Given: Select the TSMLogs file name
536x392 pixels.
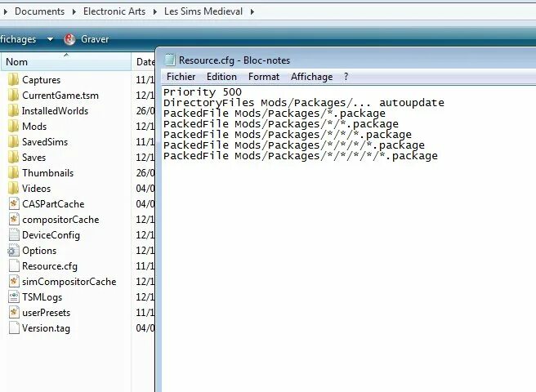Looking at the screenshot, I should [42, 297].
